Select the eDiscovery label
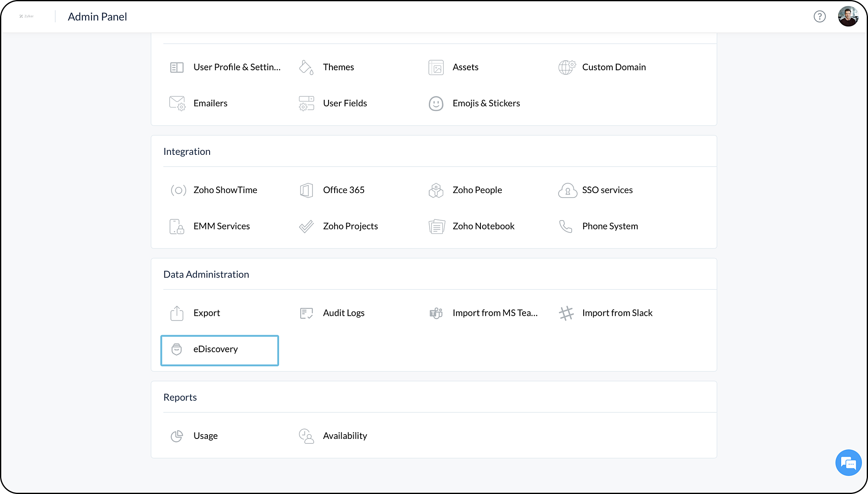The height and width of the screenshot is (494, 868). (x=216, y=349)
